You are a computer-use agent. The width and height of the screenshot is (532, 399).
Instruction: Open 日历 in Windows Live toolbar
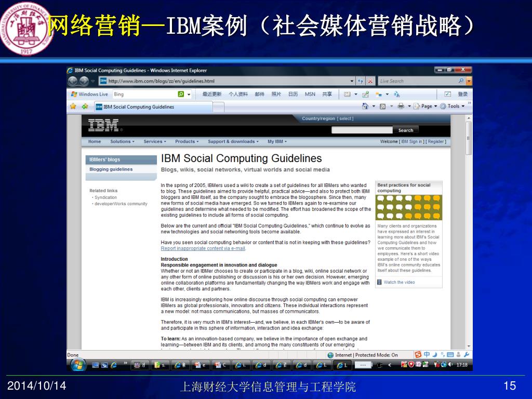point(293,95)
